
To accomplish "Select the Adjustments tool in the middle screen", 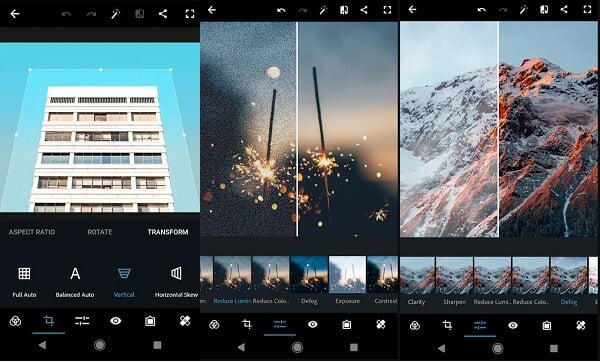I will point(280,324).
